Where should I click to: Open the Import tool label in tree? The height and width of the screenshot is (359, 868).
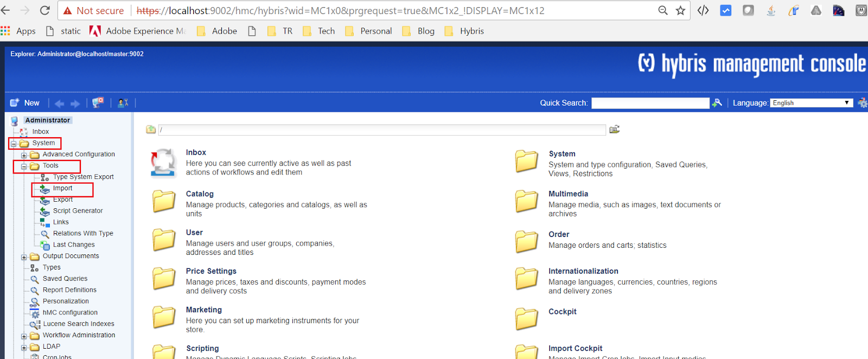(62, 188)
